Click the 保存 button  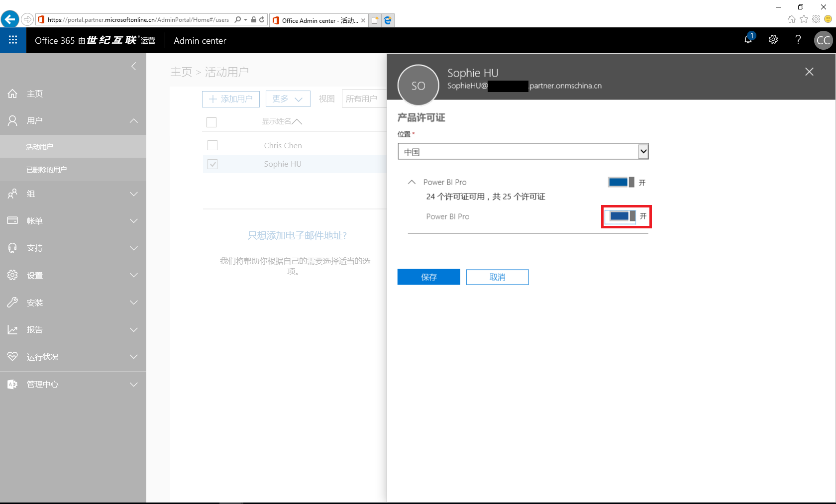tap(428, 277)
